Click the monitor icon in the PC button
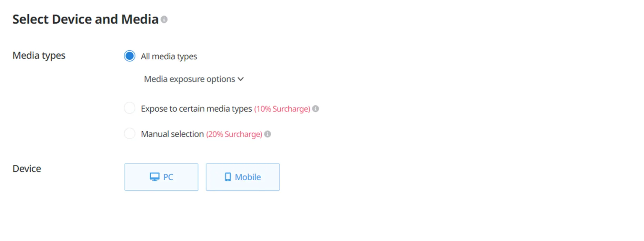This screenshot has height=241, width=644. (x=154, y=177)
